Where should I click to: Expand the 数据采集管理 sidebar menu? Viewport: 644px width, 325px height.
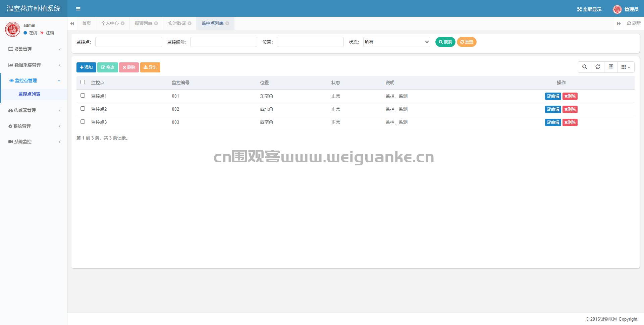(x=34, y=65)
